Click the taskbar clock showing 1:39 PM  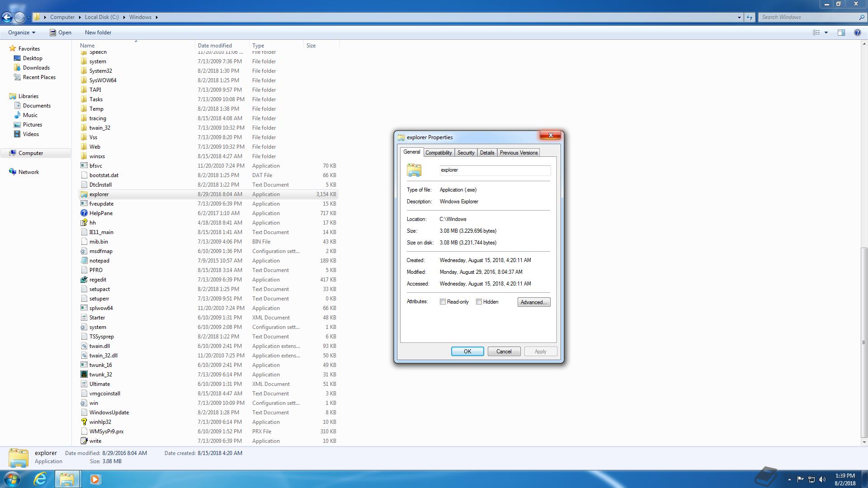point(845,479)
